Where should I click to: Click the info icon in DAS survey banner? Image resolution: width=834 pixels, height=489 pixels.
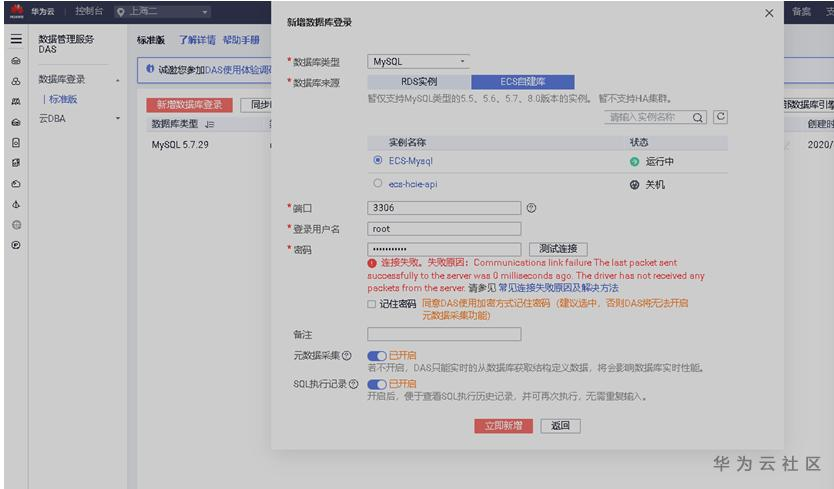coord(150,69)
